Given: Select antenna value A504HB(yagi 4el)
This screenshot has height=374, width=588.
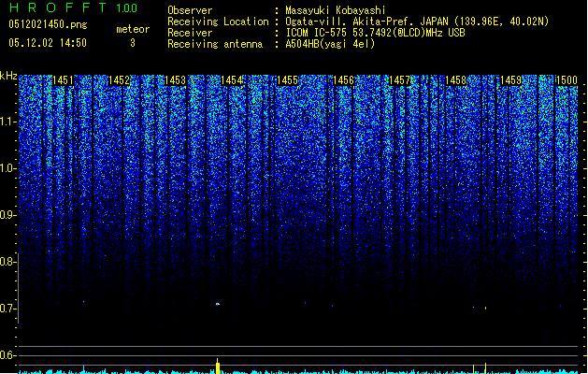Looking at the screenshot, I should [330, 44].
